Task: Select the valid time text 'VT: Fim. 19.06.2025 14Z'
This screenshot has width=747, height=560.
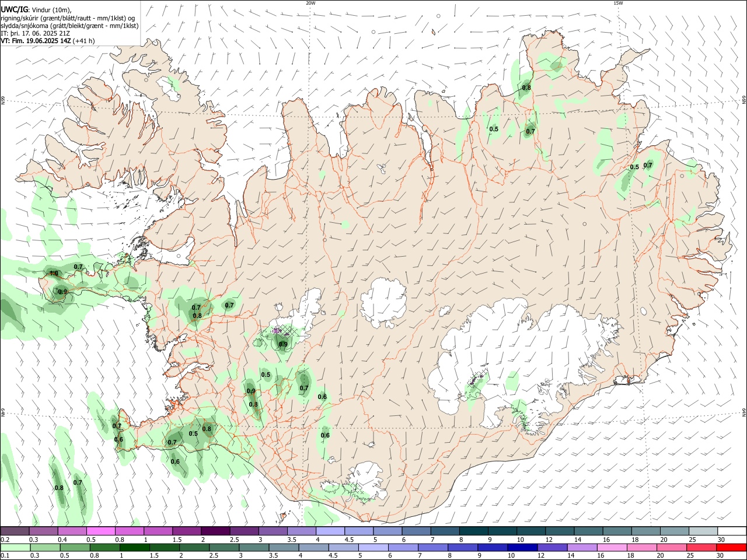Action: pyautogui.click(x=36, y=41)
